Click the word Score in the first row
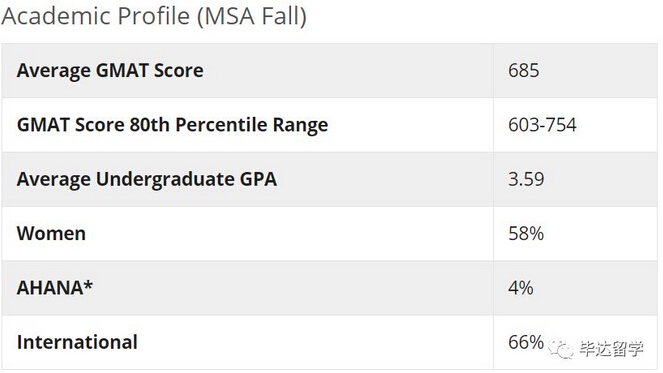 pyautogui.click(x=178, y=70)
